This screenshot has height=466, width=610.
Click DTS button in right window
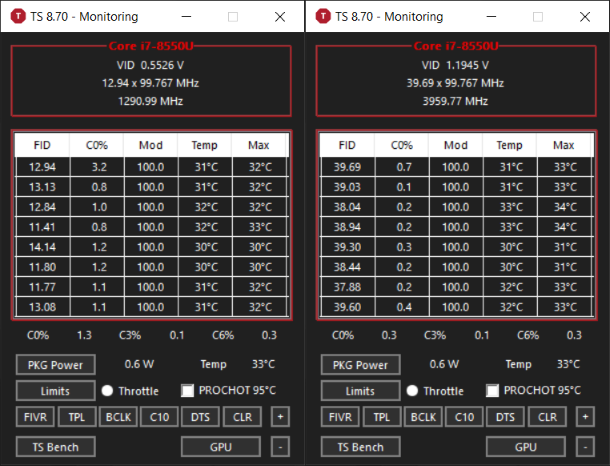coord(506,417)
